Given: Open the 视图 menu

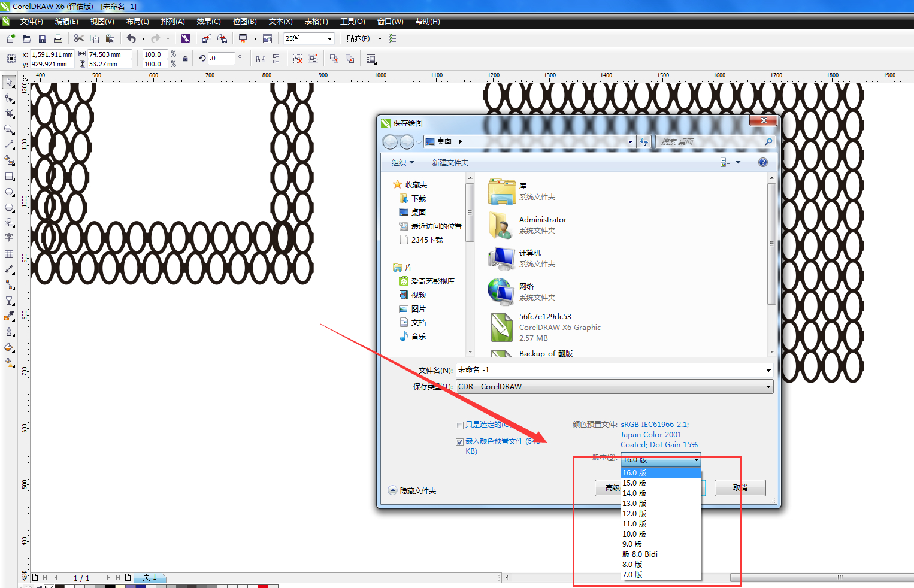Looking at the screenshot, I should coord(102,22).
